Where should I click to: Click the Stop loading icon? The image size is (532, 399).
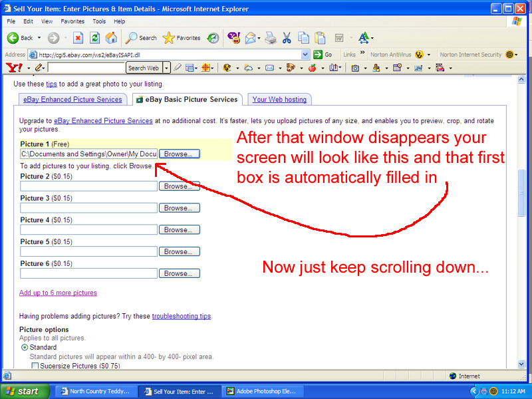78,38
